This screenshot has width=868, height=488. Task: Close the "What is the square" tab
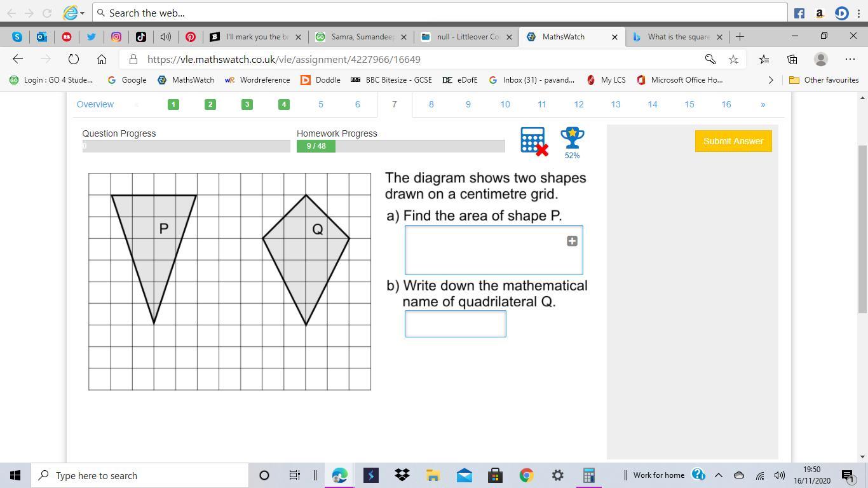[x=719, y=37]
